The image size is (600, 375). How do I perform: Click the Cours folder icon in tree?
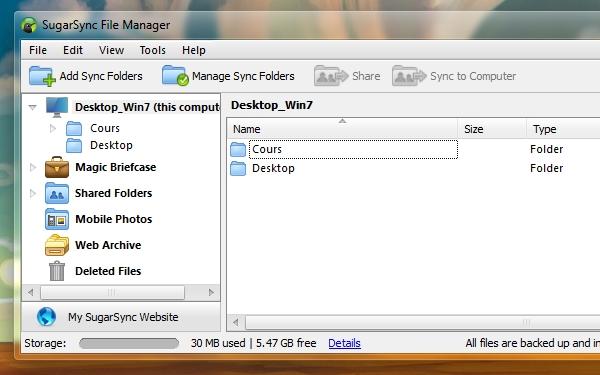tap(74, 129)
